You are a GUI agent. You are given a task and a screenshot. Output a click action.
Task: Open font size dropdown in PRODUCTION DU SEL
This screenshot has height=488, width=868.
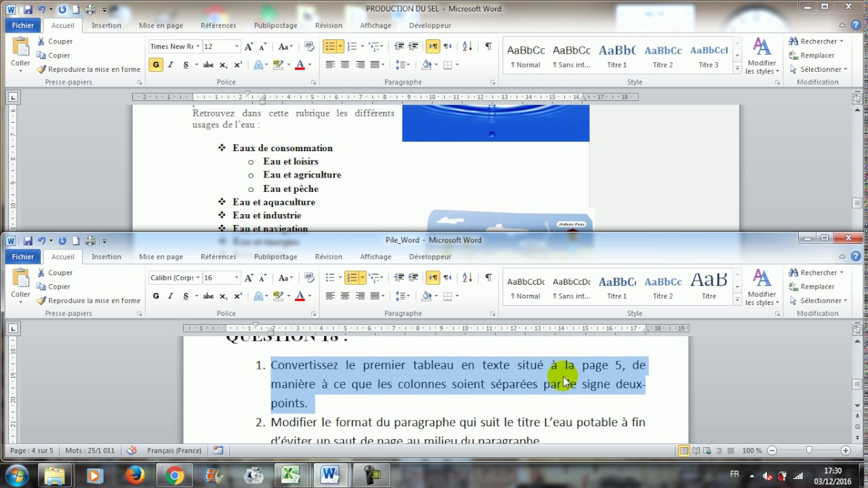(237, 47)
